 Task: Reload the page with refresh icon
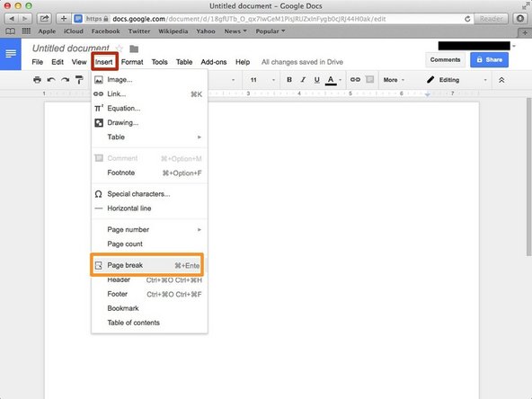point(467,19)
